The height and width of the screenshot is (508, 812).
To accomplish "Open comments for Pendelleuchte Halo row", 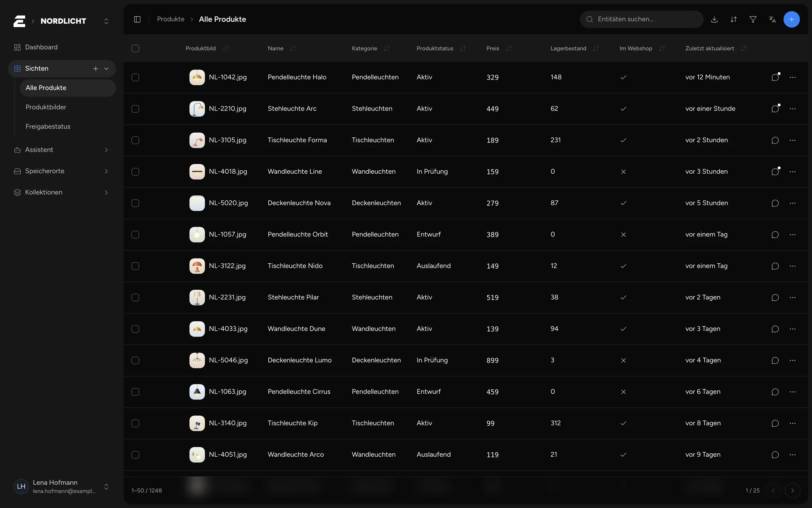I will coord(775,77).
